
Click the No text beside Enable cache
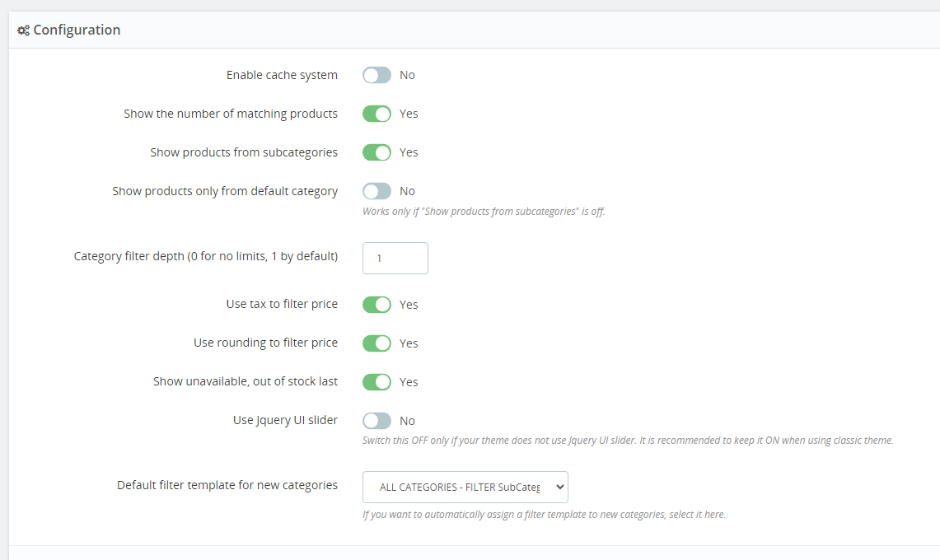407,75
